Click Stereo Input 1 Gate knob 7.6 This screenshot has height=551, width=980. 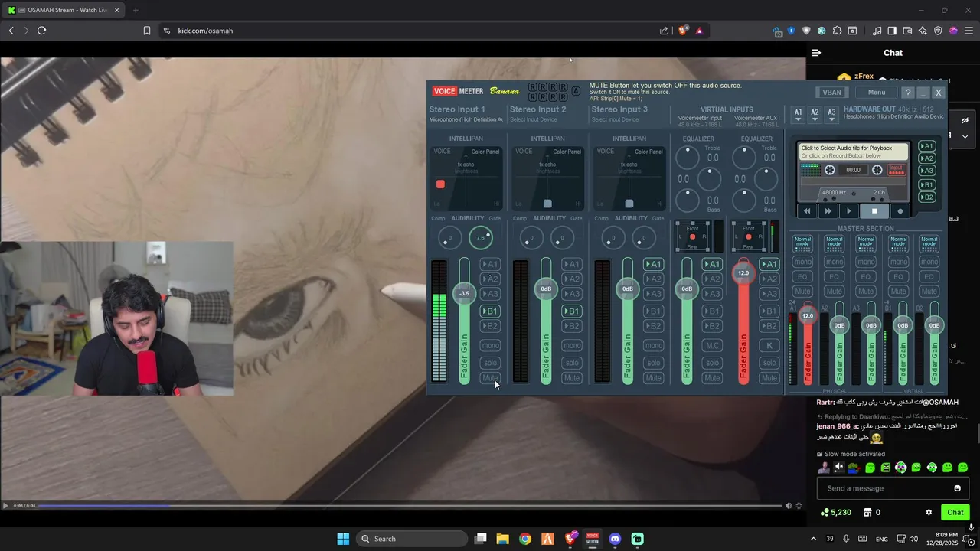(480, 238)
